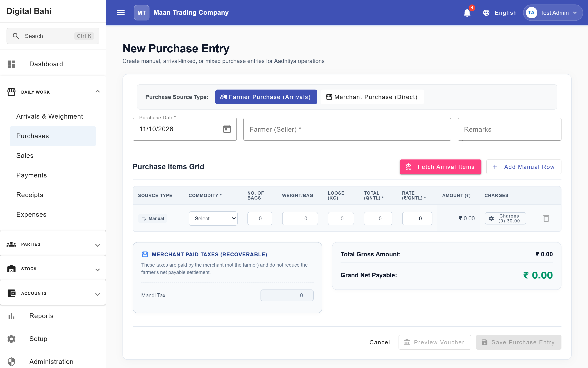Expand the Parties section chevron
This screenshot has height=368, width=588.
pyautogui.click(x=97, y=245)
